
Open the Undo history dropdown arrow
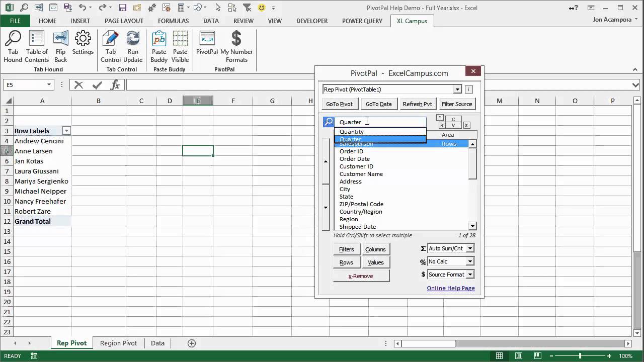point(91,8)
